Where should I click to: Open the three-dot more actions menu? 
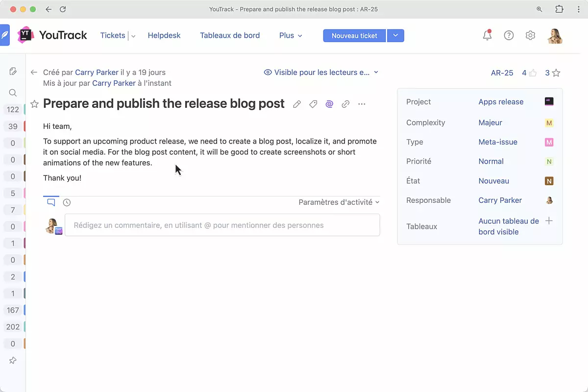[362, 104]
